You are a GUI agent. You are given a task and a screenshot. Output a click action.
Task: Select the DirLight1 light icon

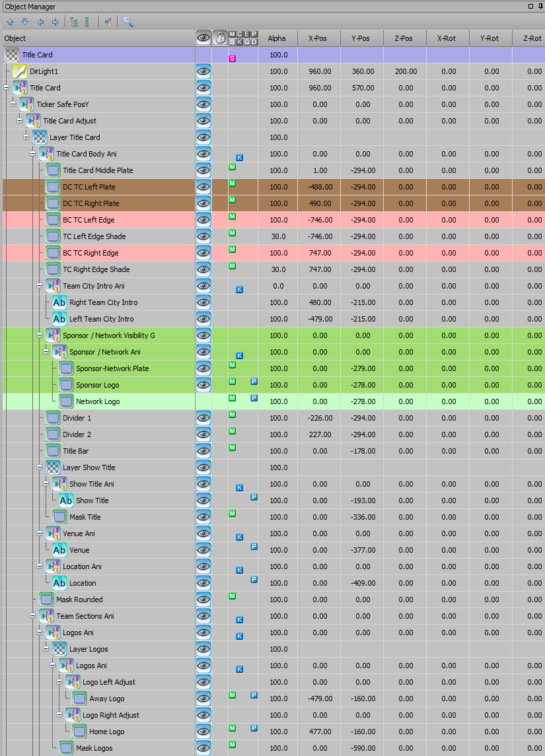20,71
